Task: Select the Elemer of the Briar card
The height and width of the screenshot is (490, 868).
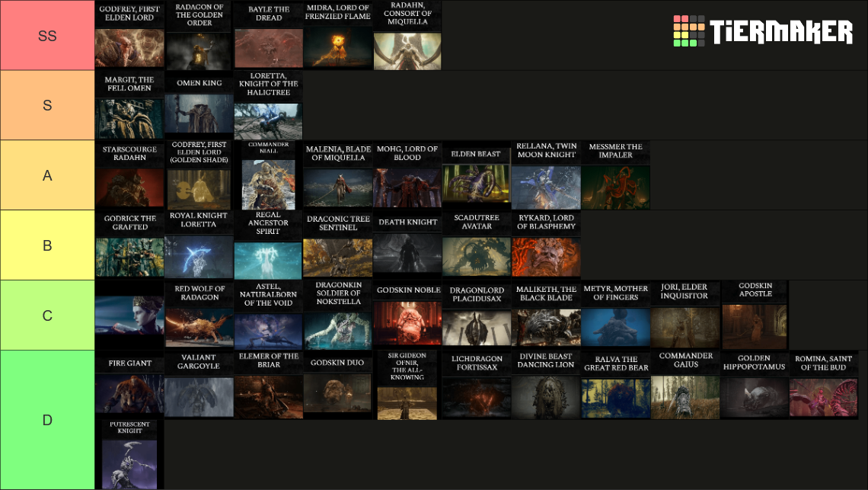Action: [269, 385]
